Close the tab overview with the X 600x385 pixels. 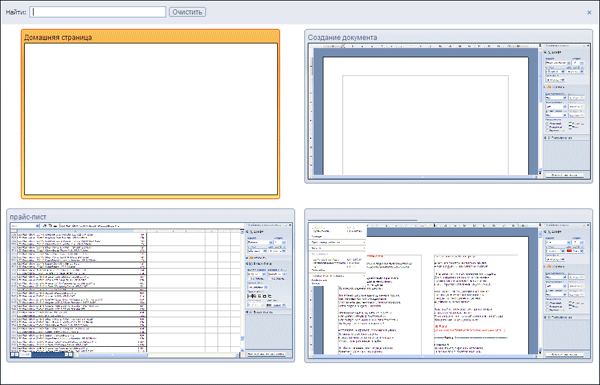pos(589,12)
